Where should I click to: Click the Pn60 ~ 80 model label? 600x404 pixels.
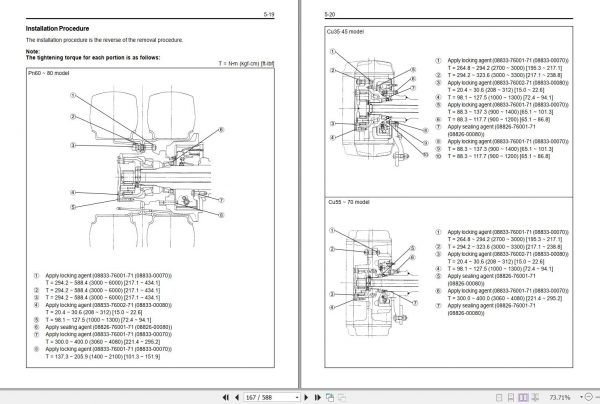pos(49,73)
